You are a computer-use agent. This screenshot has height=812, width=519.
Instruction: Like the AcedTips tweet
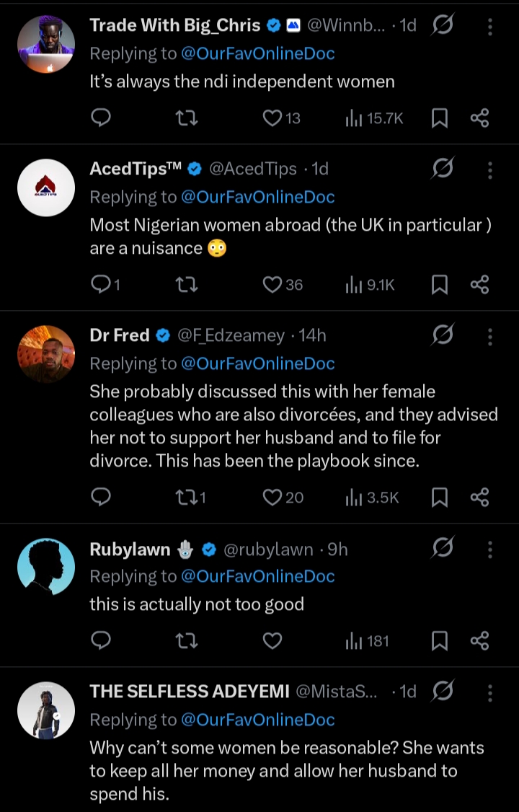pos(272,285)
